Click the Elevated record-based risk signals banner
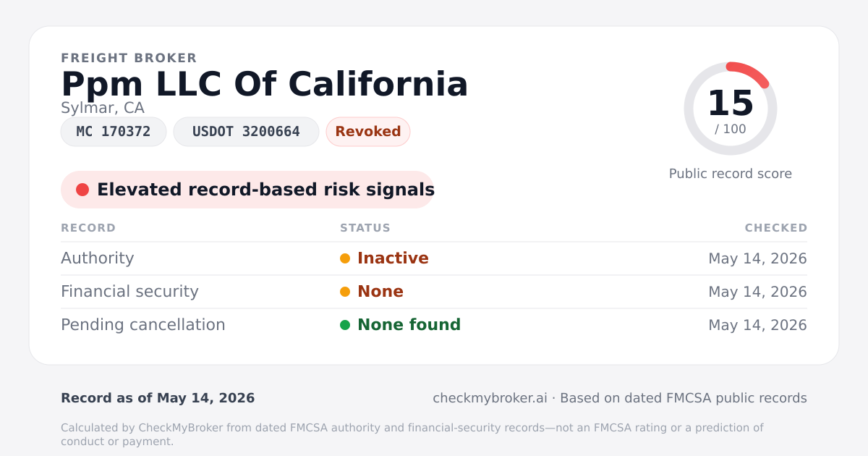The width and height of the screenshot is (868, 456). coord(247,190)
